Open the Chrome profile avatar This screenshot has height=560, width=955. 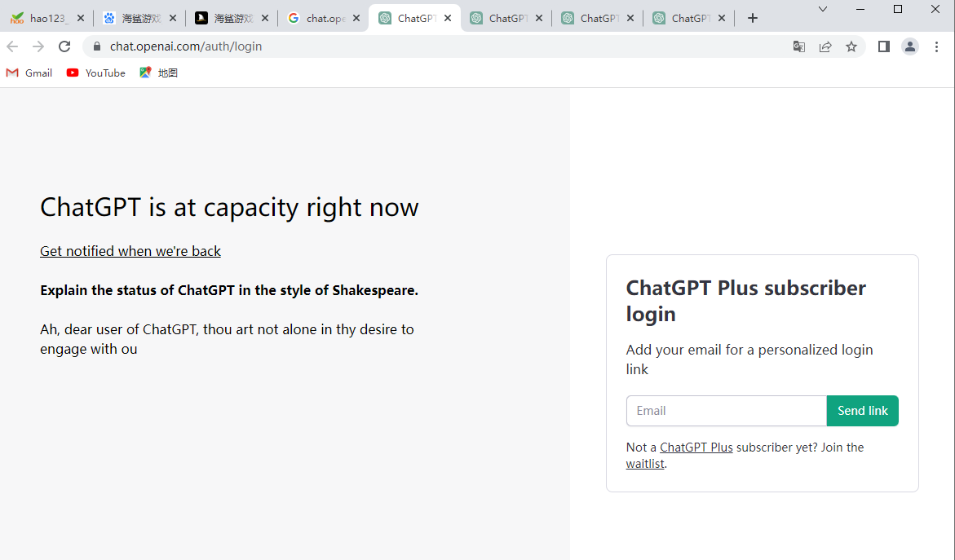point(910,46)
